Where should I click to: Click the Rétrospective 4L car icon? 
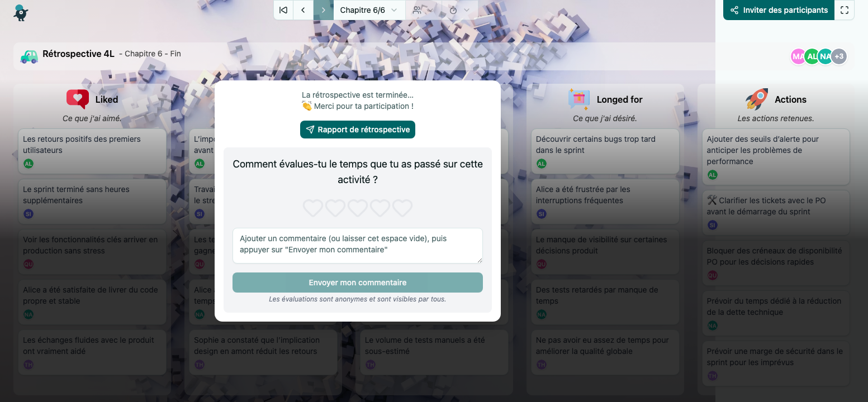[x=29, y=56]
